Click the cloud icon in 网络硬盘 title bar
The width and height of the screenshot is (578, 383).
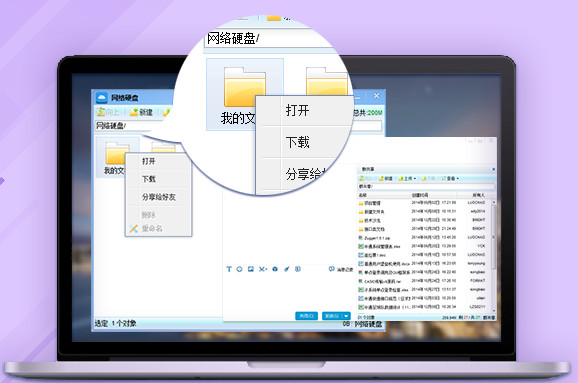point(101,98)
